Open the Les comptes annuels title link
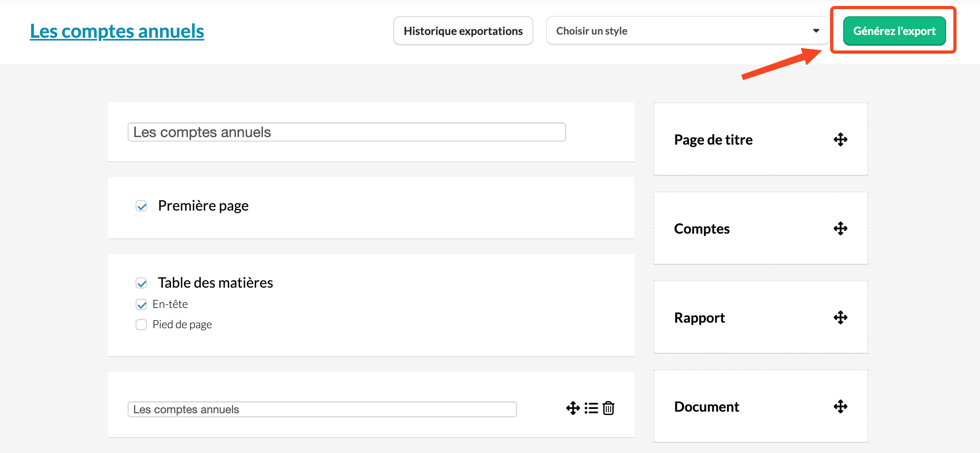Image resolution: width=980 pixels, height=453 pixels. point(117,31)
